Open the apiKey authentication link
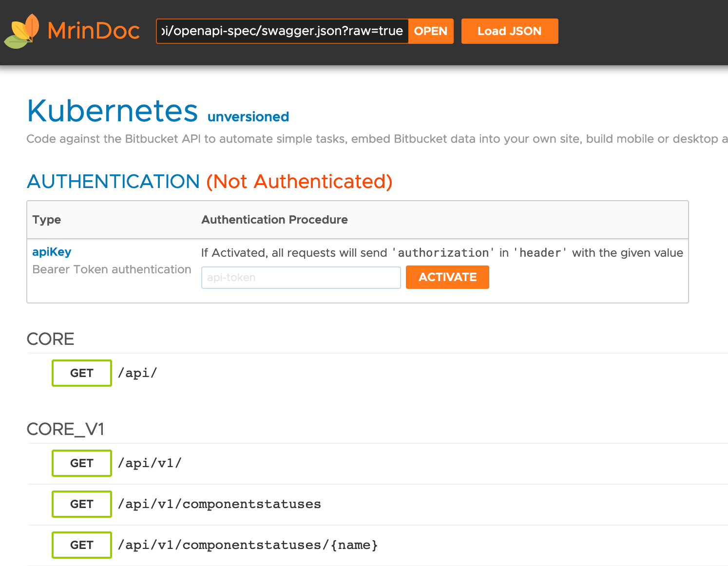728x566 pixels. coord(52,252)
